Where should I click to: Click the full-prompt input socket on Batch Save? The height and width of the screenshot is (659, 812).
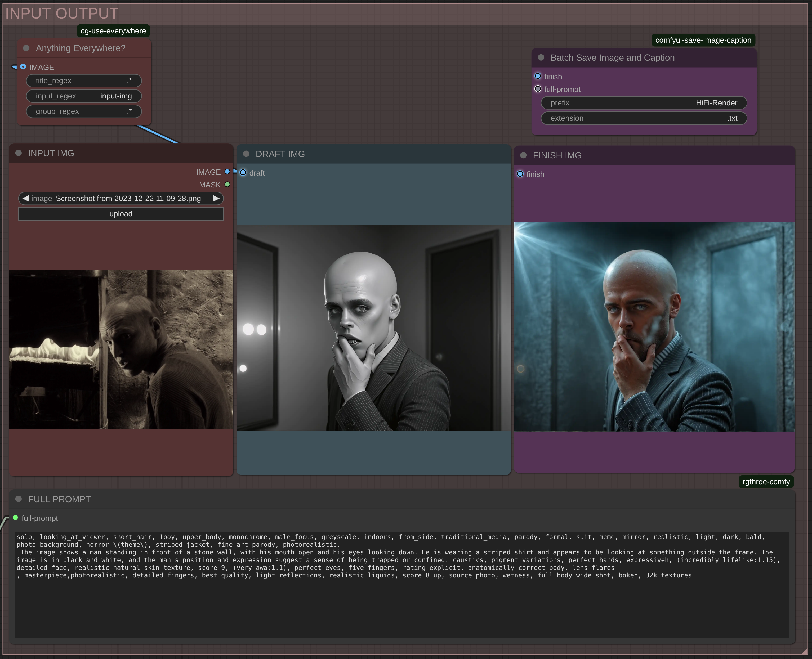[538, 89]
